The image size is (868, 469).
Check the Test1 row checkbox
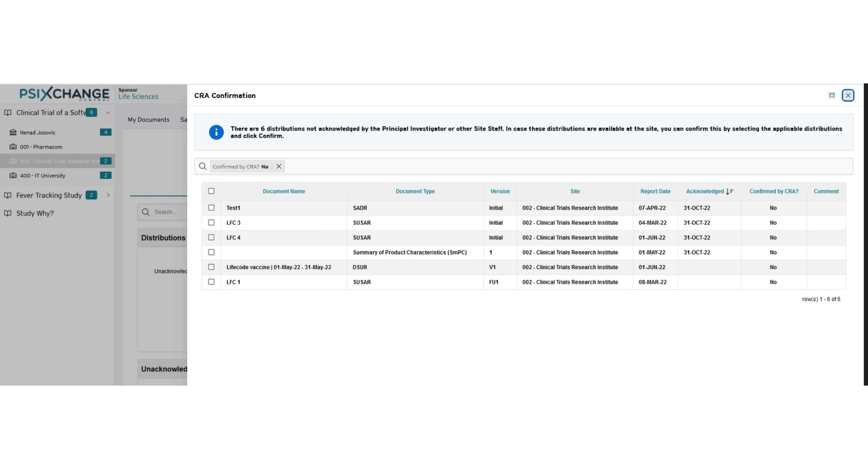coord(211,208)
